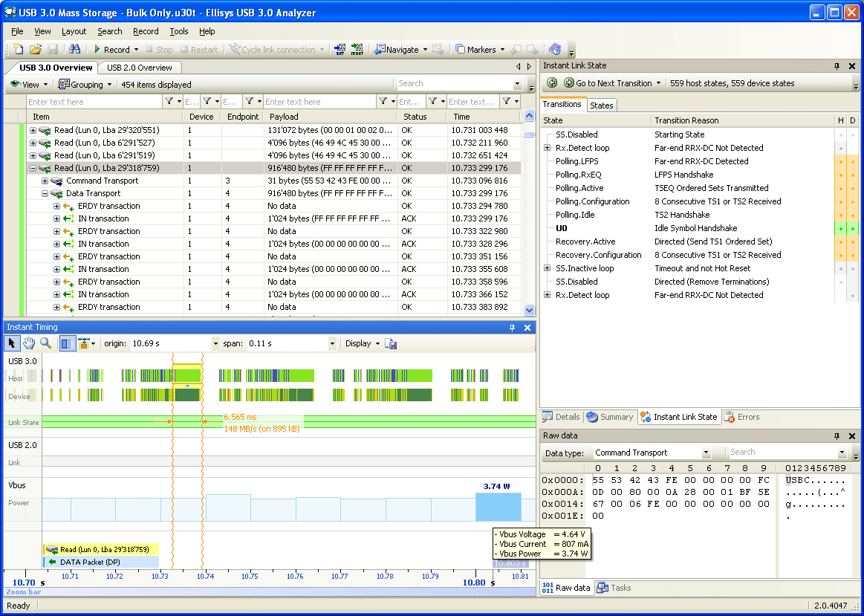Switch to the USB 2.0 Overview tab

click(139, 68)
